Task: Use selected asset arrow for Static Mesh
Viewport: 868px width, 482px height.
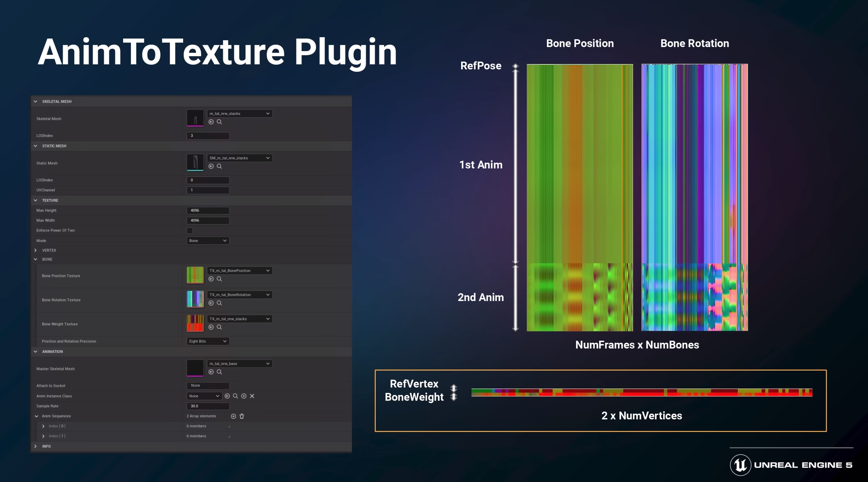Action: click(x=211, y=166)
